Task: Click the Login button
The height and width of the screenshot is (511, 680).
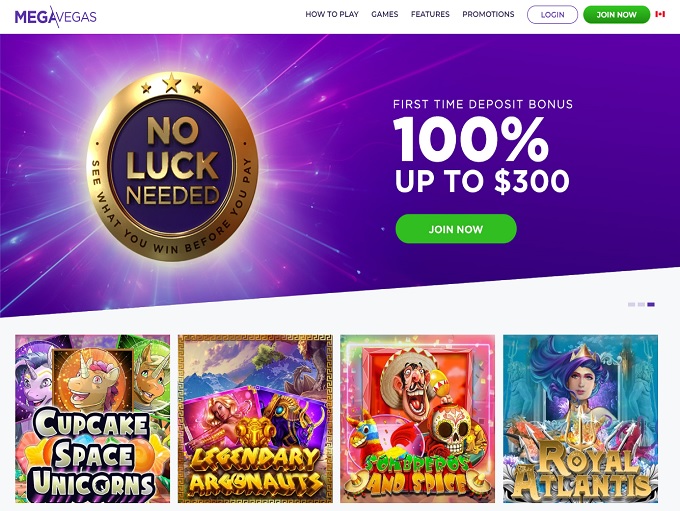Action: click(x=552, y=15)
